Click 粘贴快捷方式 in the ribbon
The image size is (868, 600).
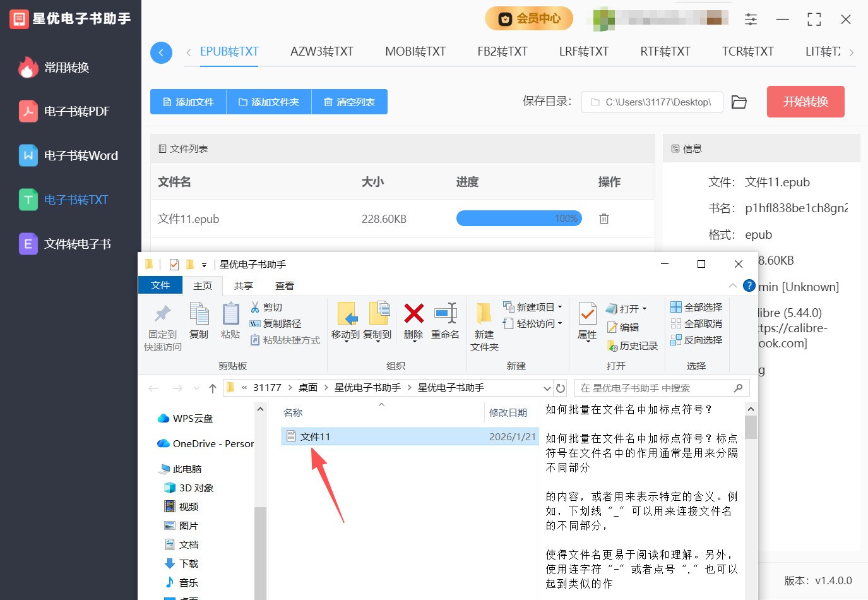[x=285, y=340]
